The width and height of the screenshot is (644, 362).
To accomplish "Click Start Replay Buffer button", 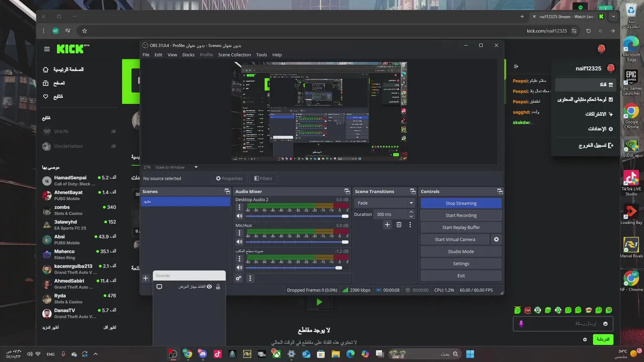I will click(461, 227).
